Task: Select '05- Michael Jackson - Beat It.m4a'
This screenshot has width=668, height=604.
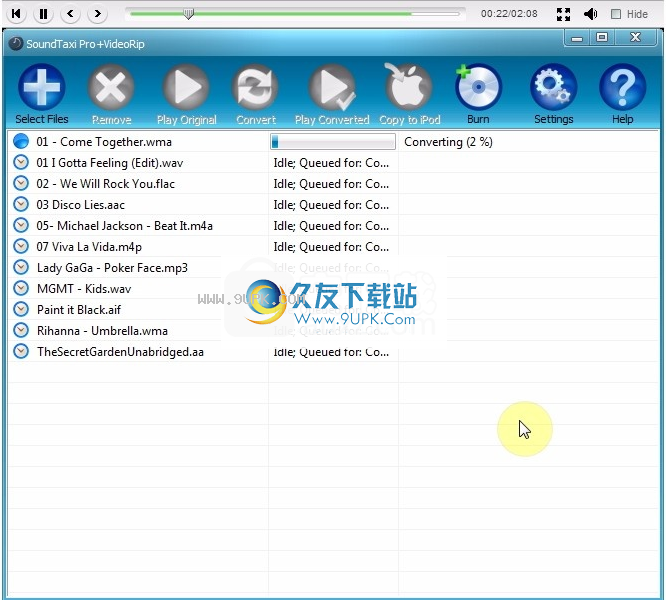Action: coord(124,226)
